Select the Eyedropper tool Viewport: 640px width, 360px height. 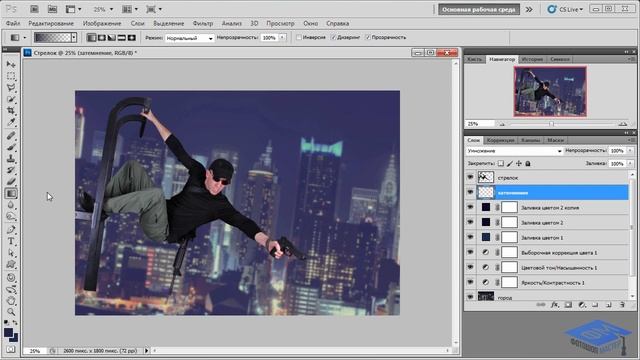11,122
